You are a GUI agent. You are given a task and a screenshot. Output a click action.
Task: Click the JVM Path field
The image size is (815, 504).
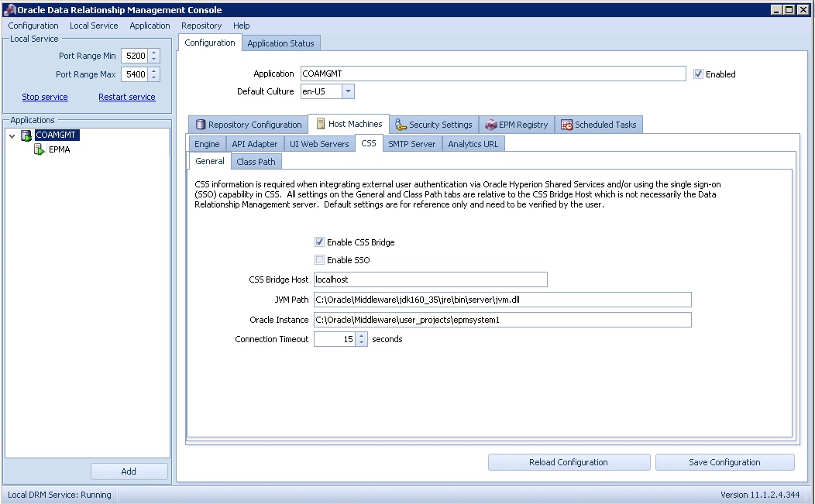(x=502, y=300)
